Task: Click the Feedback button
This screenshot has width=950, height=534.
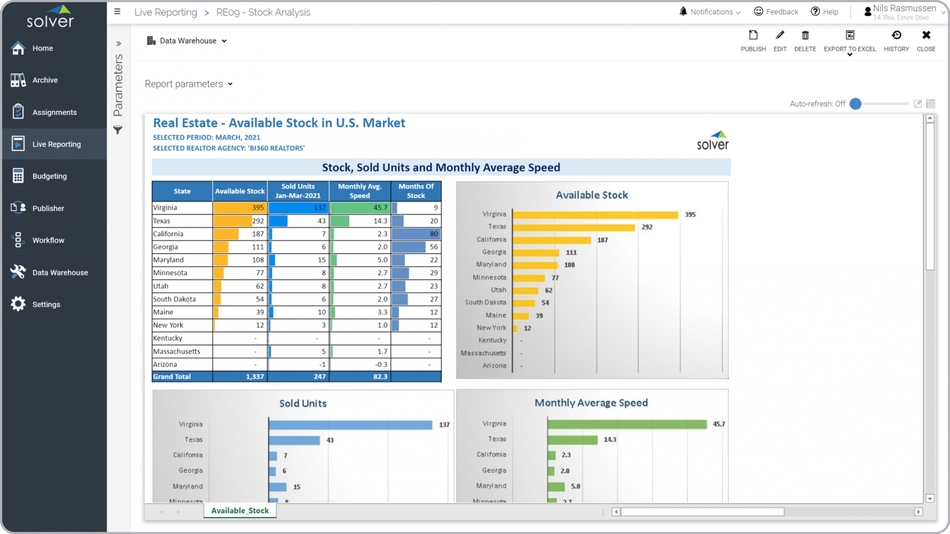Action: [776, 12]
